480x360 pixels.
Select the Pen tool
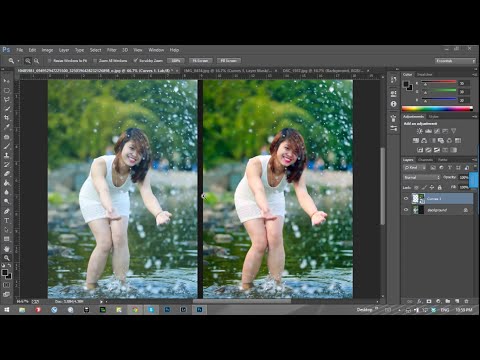(x=6, y=211)
